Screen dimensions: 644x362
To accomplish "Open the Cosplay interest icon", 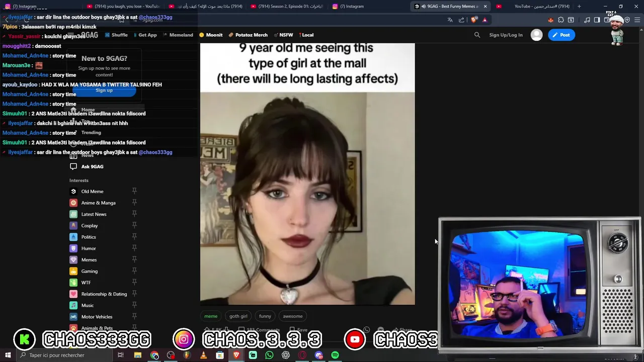I will click(73, 225).
